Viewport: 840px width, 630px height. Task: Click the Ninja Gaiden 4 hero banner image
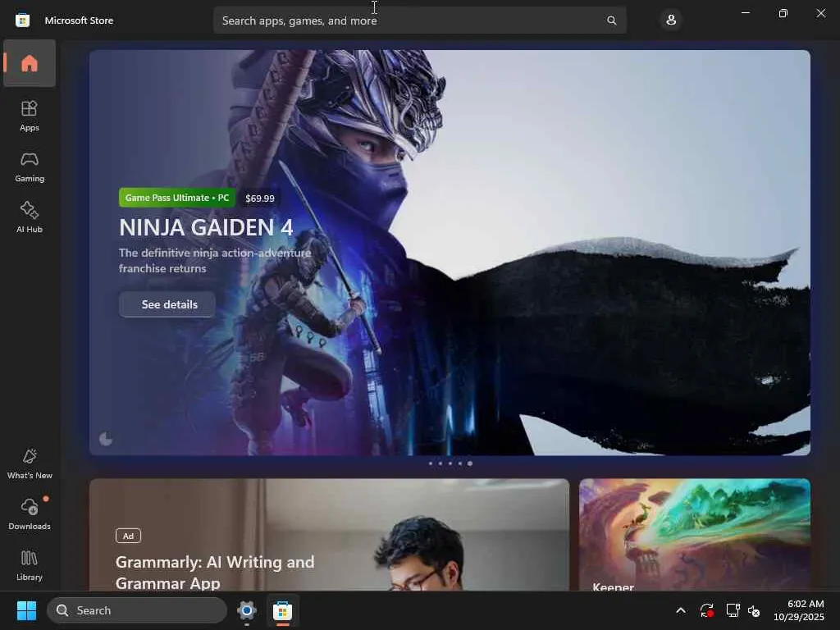tap(450, 253)
